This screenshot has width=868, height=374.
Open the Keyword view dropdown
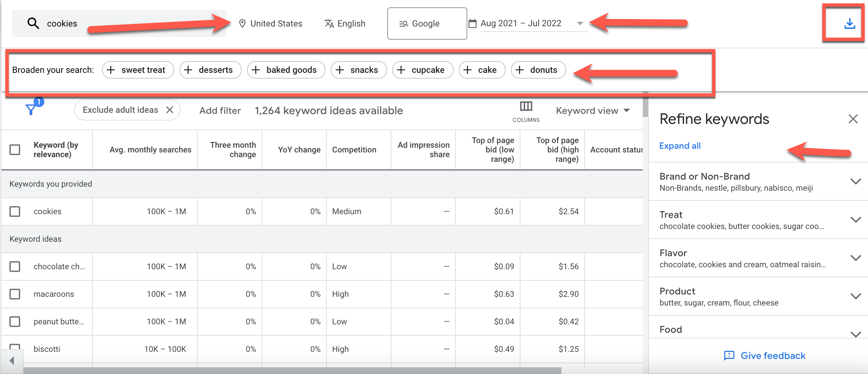(592, 110)
